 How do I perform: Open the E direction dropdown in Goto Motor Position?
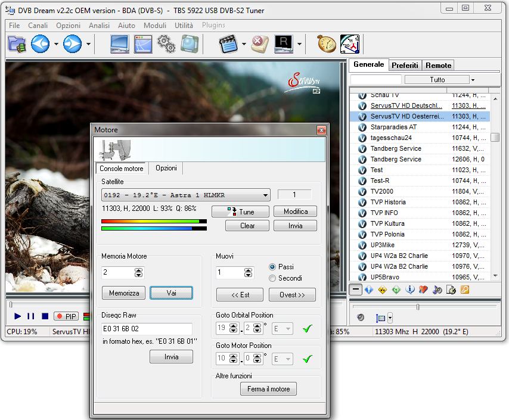point(283,359)
